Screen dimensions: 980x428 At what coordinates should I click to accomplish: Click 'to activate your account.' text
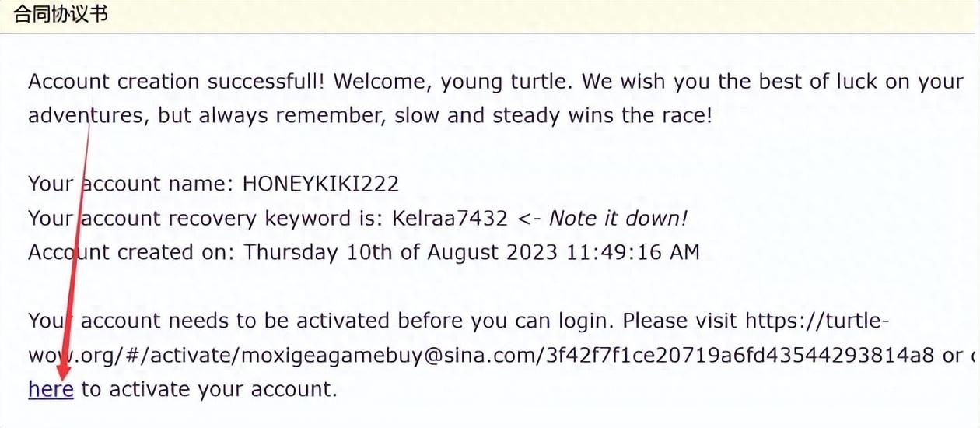point(209,389)
